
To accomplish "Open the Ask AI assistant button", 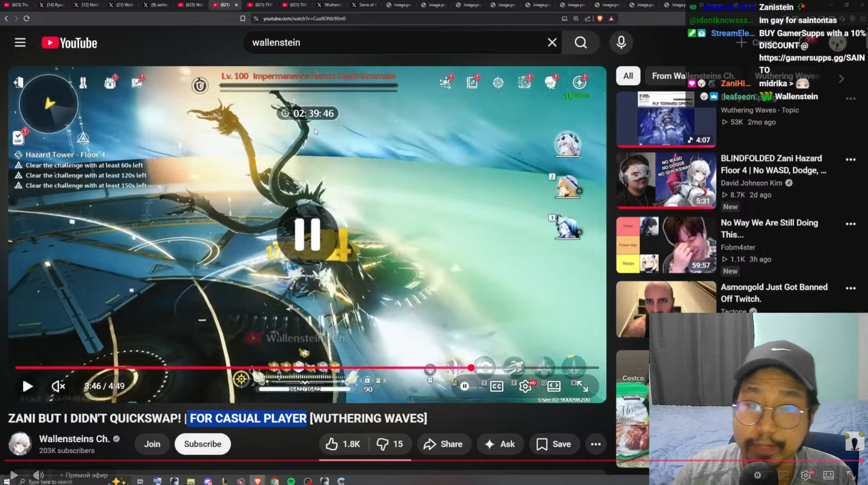I will point(500,444).
